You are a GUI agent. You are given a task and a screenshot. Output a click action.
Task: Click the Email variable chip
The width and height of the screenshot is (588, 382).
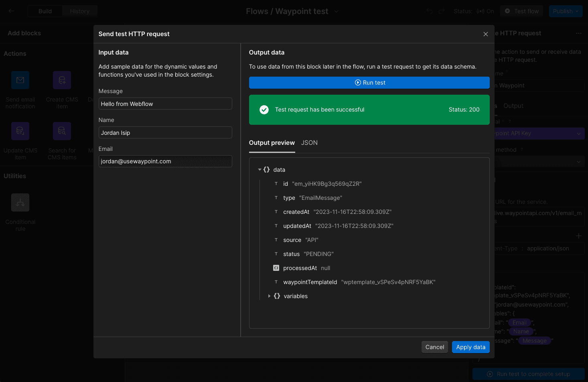tap(519, 323)
